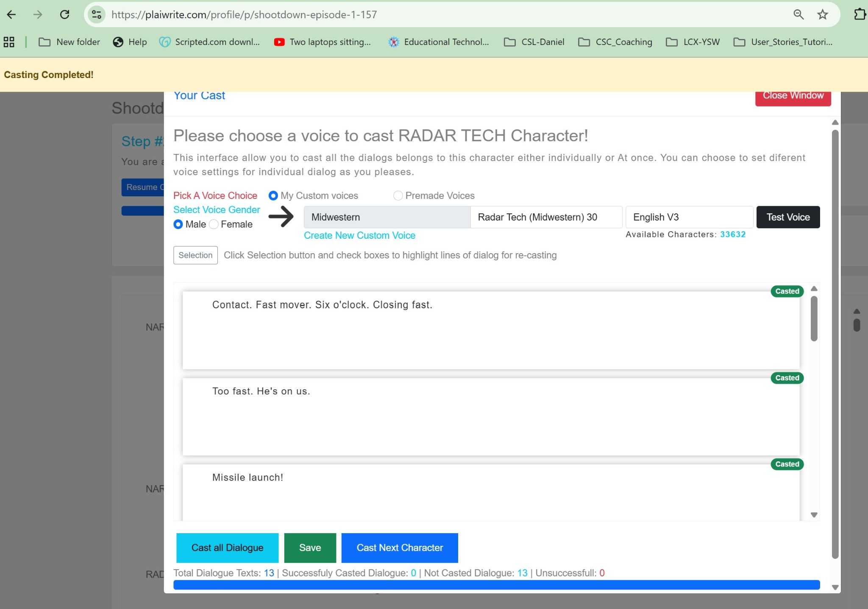Click the dialogue box 'Contact. Fast mover. Six o'clock'
868x609 pixels.
[x=491, y=330]
